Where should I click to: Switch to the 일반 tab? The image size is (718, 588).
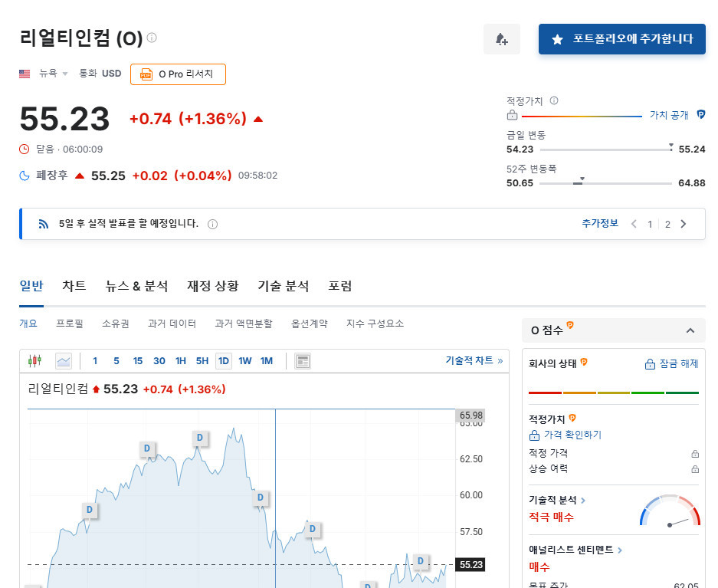point(31,286)
